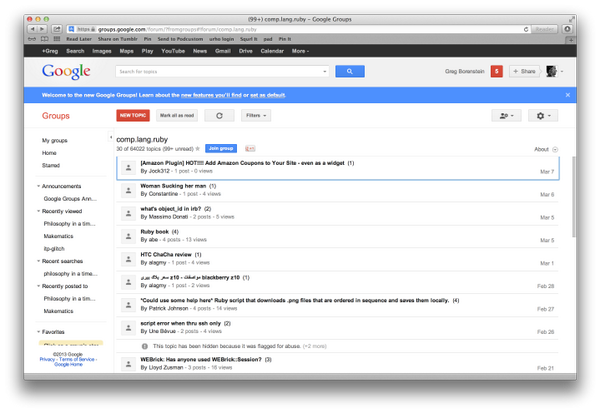This screenshot has height=413, width=600.
Task: Click the 'set as default' link
Action: click(267, 95)
